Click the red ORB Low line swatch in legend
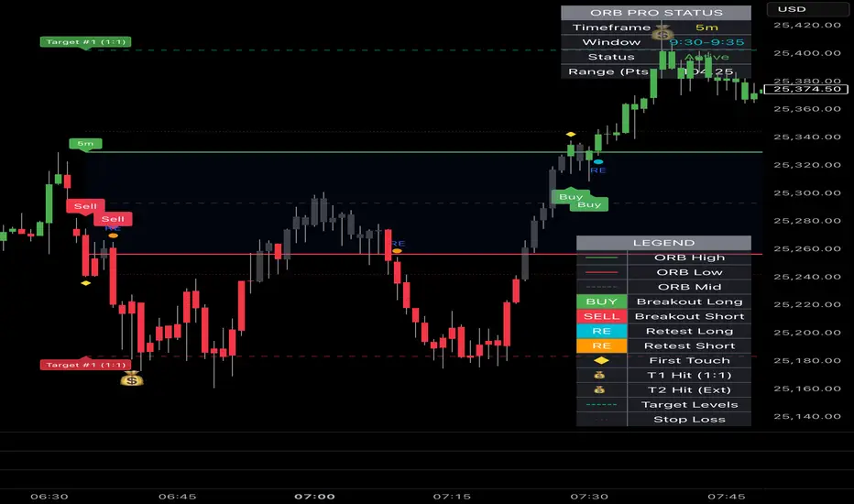 (x=601, y=272)
